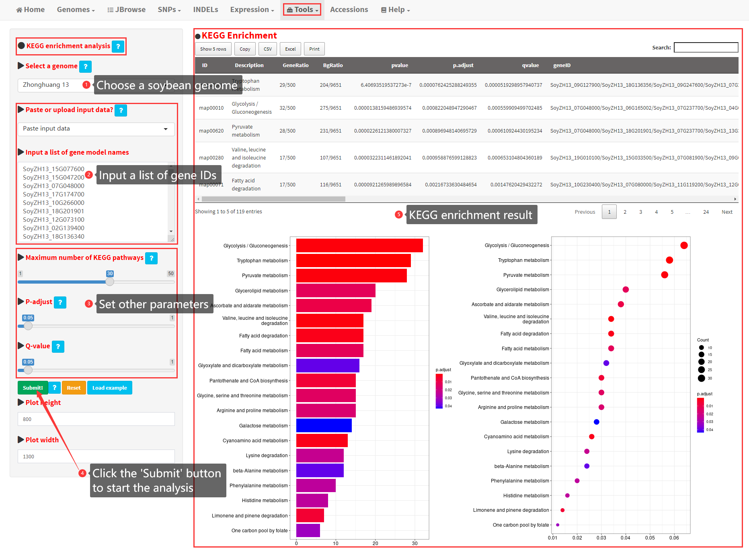Open the Expression menu
The image size is (749, 560).
[252, 10]
